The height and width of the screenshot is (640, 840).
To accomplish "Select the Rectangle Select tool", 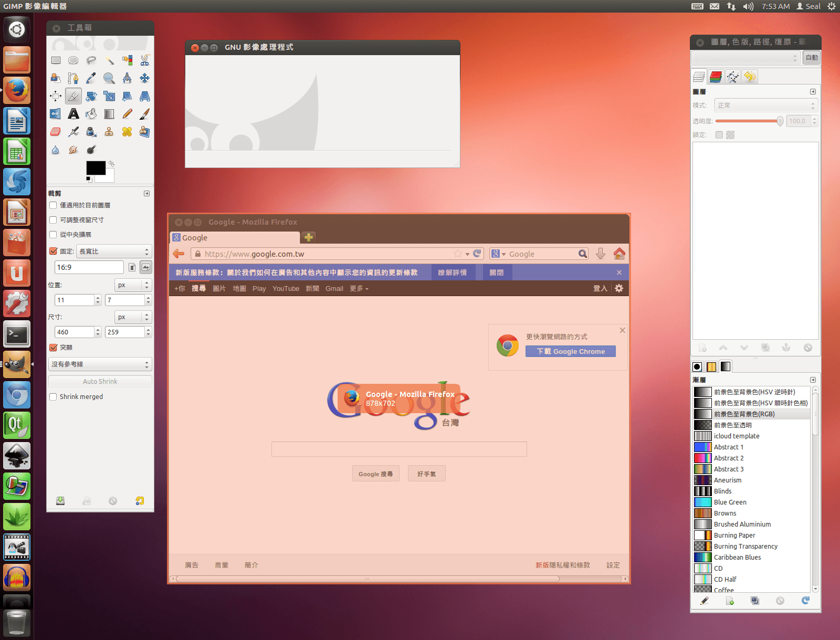I will pos(56,60).
